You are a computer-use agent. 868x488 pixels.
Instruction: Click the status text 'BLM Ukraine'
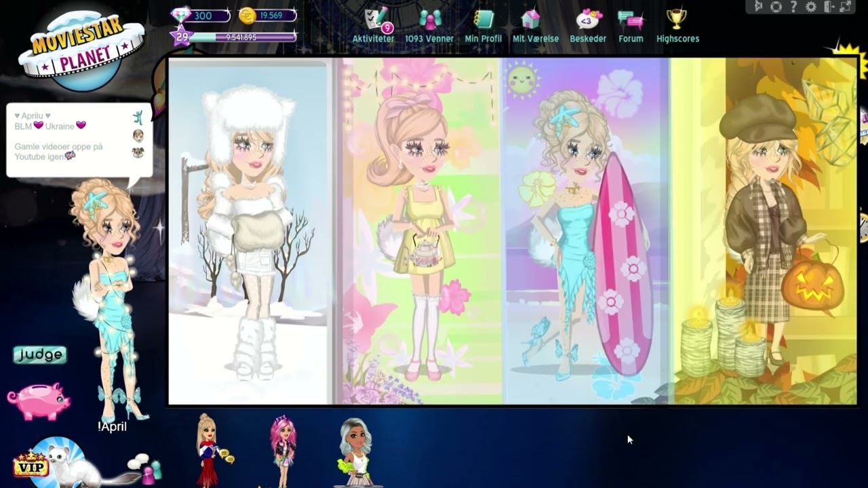click(50, 126)
